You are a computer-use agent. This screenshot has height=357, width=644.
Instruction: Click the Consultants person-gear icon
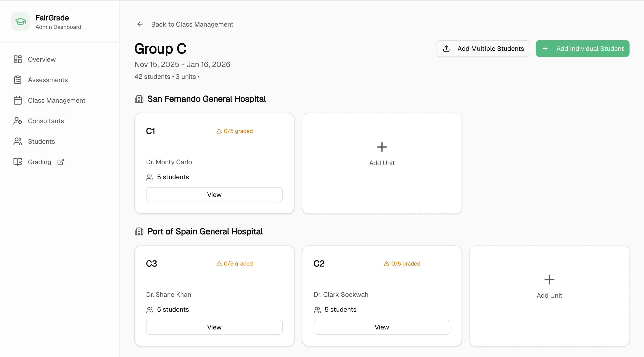click(17, 121)
